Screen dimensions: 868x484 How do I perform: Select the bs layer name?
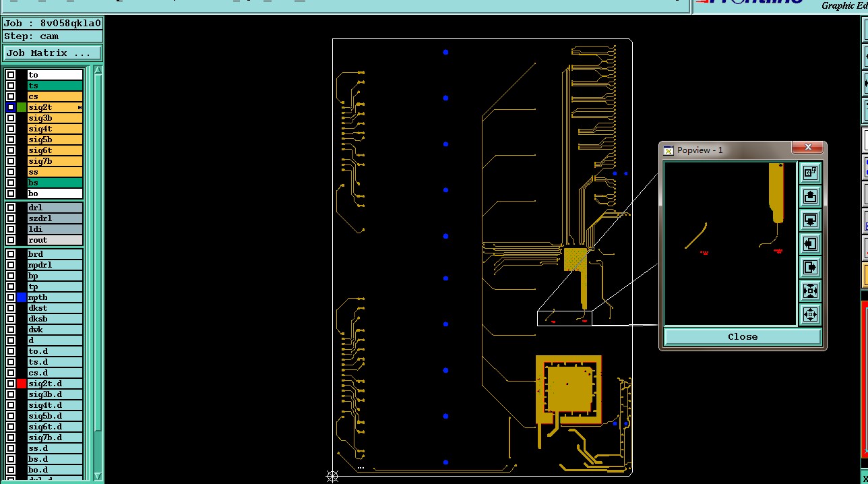click(55, 183)
